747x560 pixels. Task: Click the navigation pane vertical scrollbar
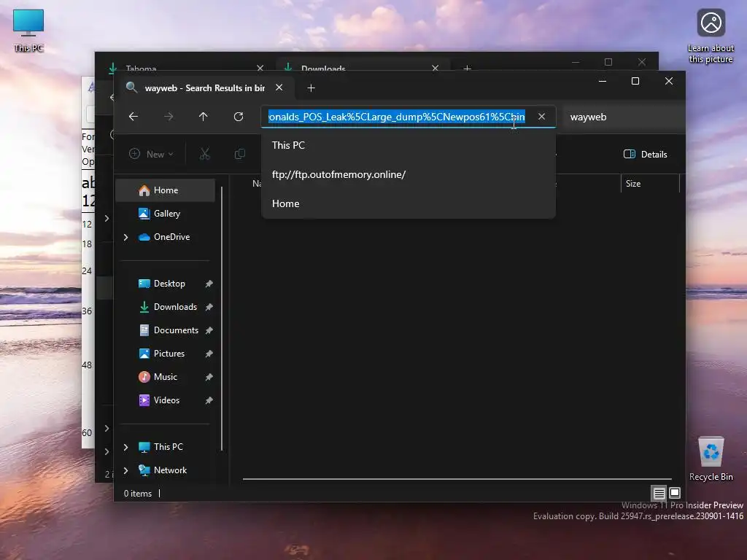point(222,318)
